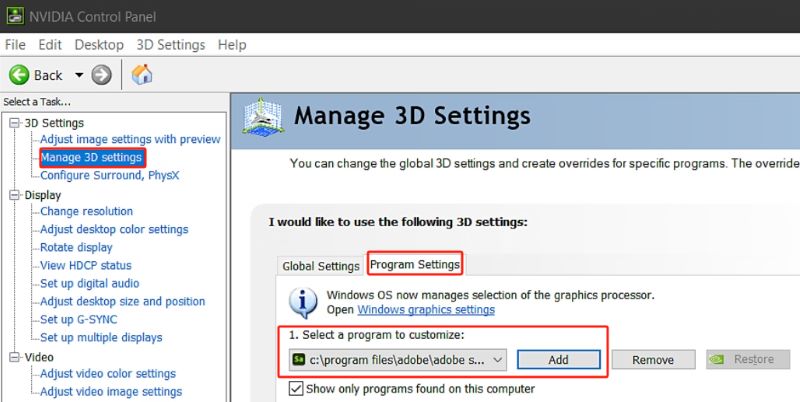Click the grey Forward arrow icon
800x402 pixels.
coord(102,75)
